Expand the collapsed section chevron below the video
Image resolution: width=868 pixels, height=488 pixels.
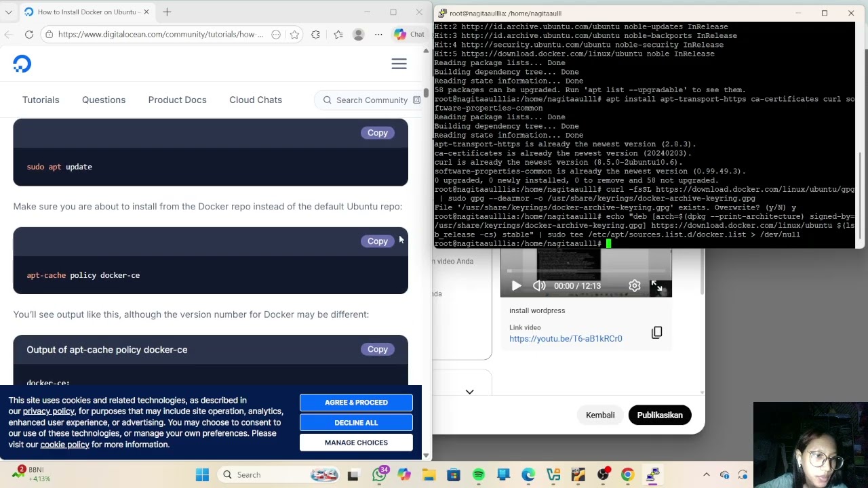pos(469,392)
